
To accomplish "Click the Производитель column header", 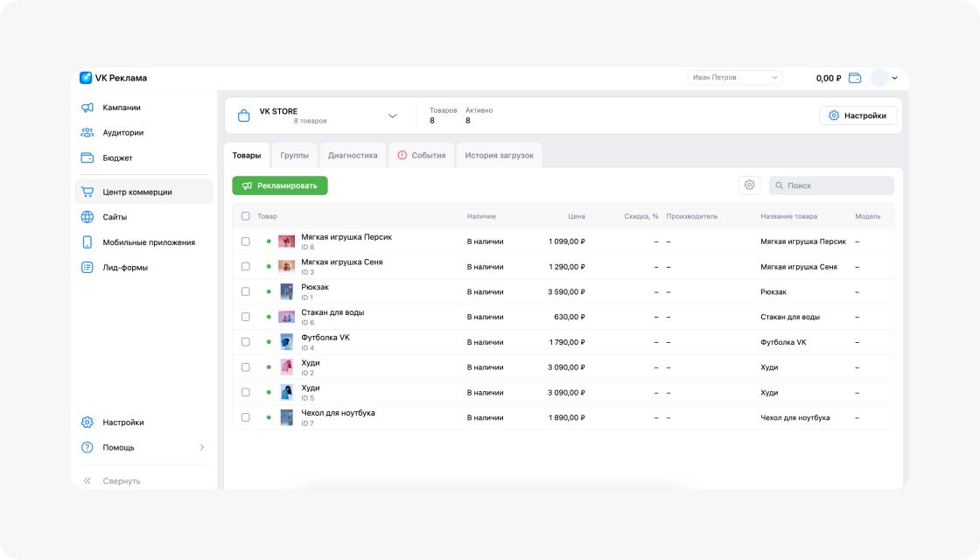I will (x=692, y=216).
